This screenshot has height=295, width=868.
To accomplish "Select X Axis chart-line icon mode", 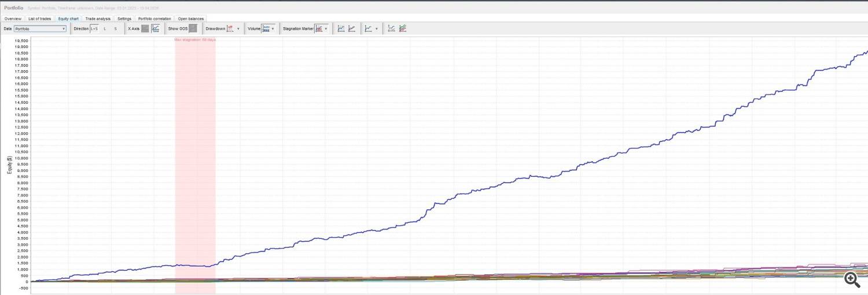I will click(x=156, y=28).
